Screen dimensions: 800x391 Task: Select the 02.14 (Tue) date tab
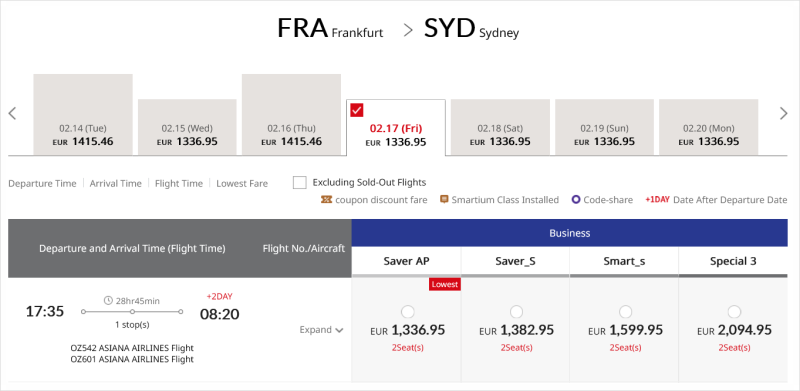83,114
